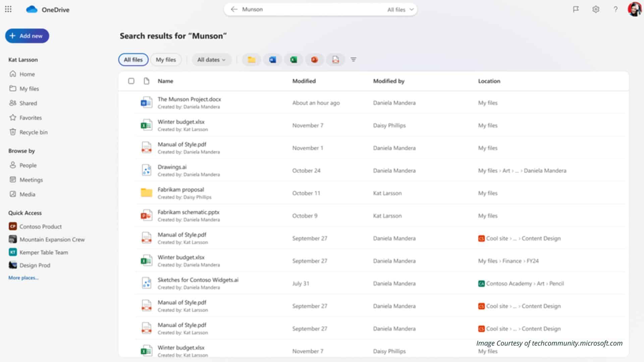This screenshot has width=644, height=362.
Task: Filter results by folders
Action: tap(252, 60)
